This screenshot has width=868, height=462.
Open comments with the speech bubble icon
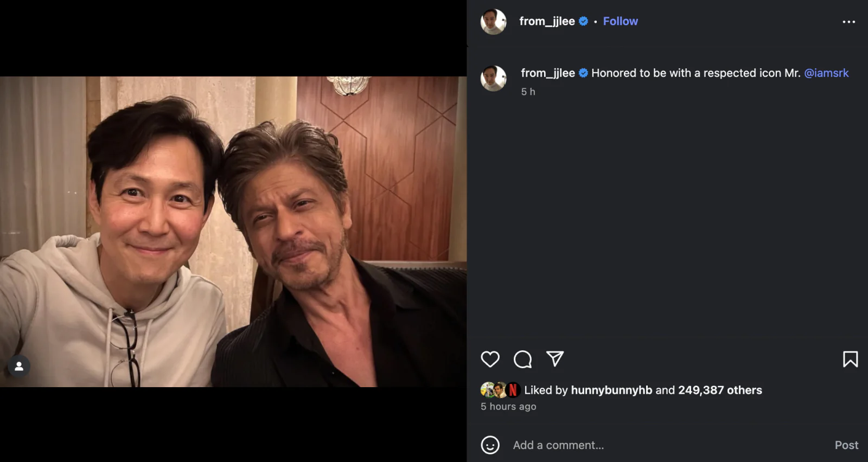click(522, 359)
